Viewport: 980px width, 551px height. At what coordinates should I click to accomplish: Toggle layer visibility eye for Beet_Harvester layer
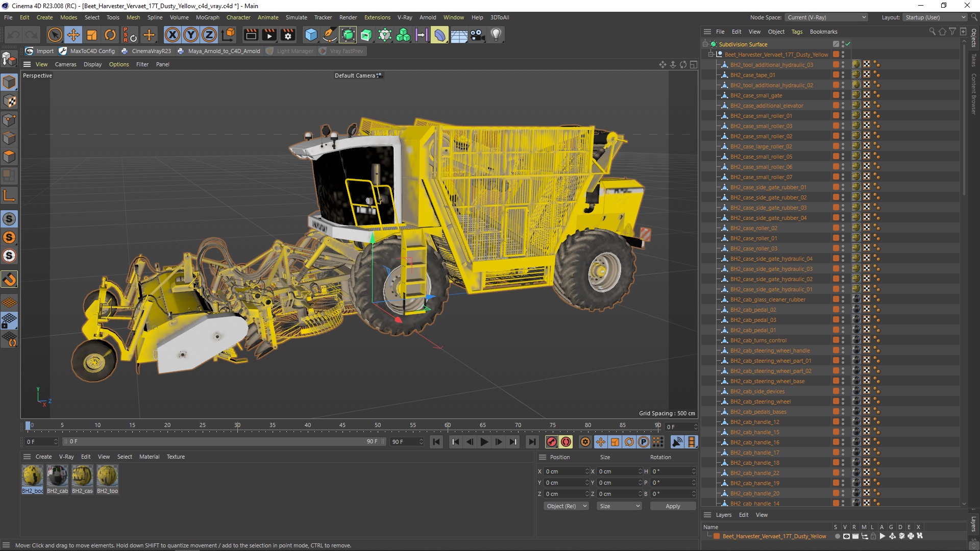click(x=846, y=536)
